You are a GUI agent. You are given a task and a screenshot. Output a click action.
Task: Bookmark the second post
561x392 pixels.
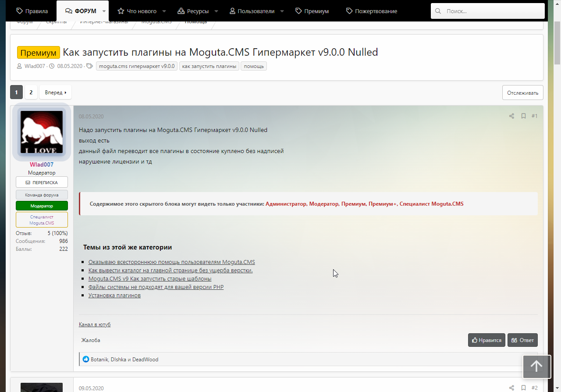[x=523, y=388]
